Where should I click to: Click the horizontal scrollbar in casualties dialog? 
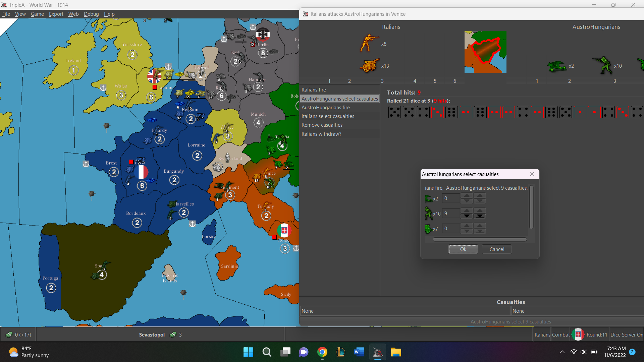(480, 239)
